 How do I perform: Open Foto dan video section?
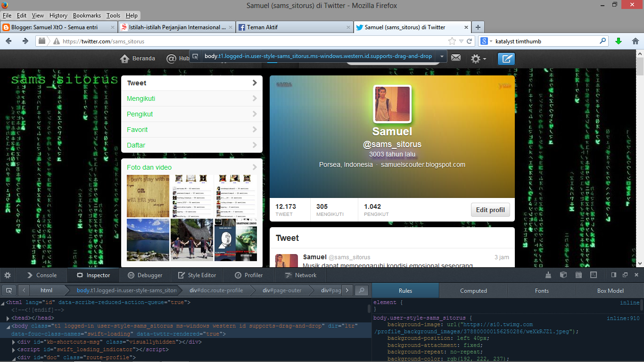[192, 167]
